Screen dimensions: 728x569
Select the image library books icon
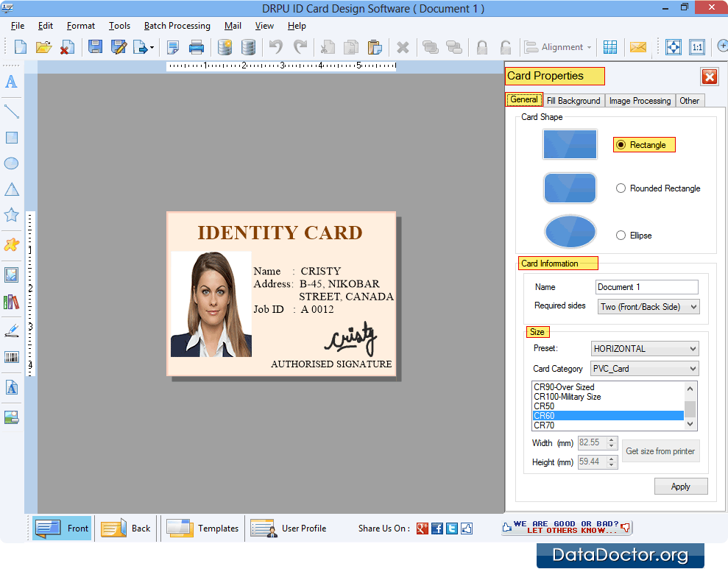point(12,302)
